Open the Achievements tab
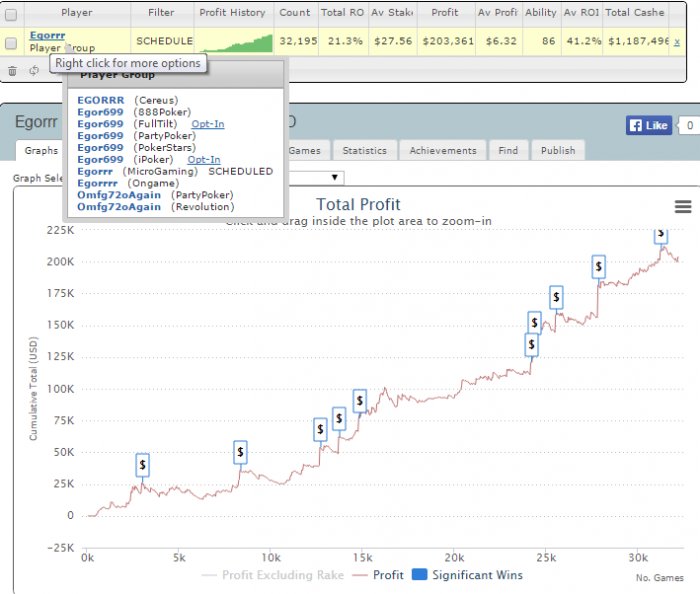This screenshot has width=700, height=594. coord(443,151)
